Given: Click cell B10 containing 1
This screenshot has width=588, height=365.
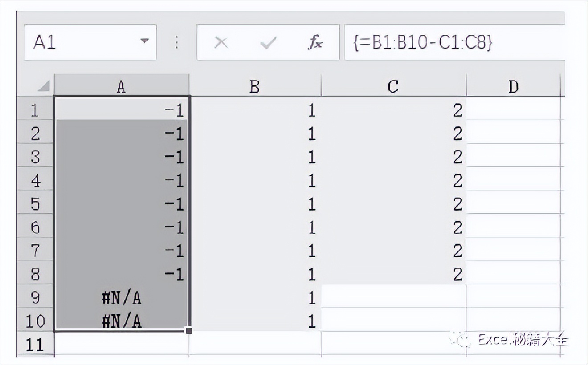Looking at the screenshot, I should point(254,321).
